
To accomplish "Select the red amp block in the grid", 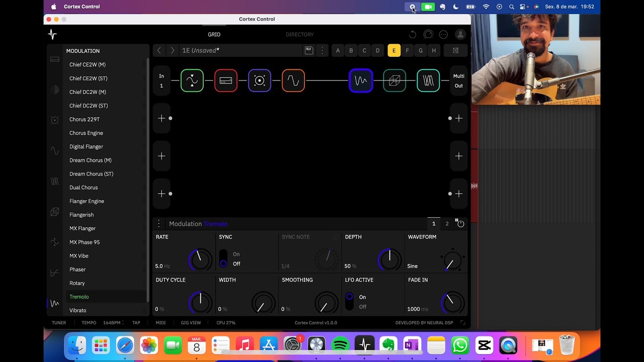I will (226, 80).
